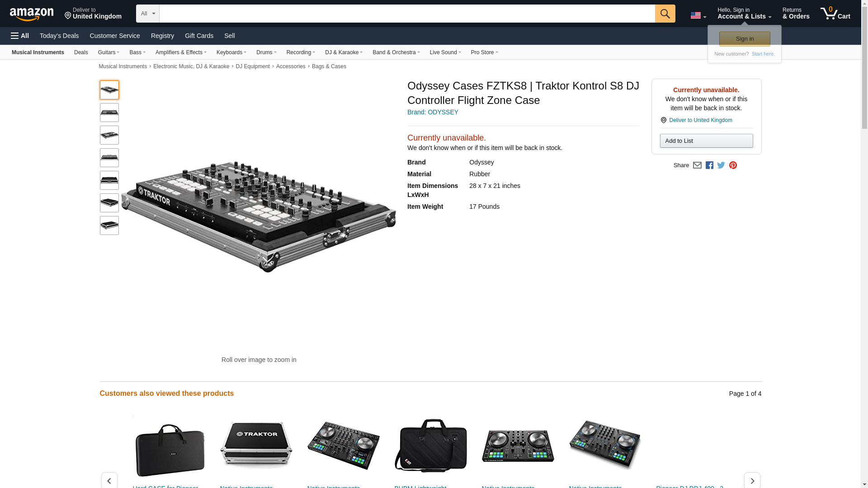
Task: Open the language flag dropdown
Action: click(x=698, y=16)
